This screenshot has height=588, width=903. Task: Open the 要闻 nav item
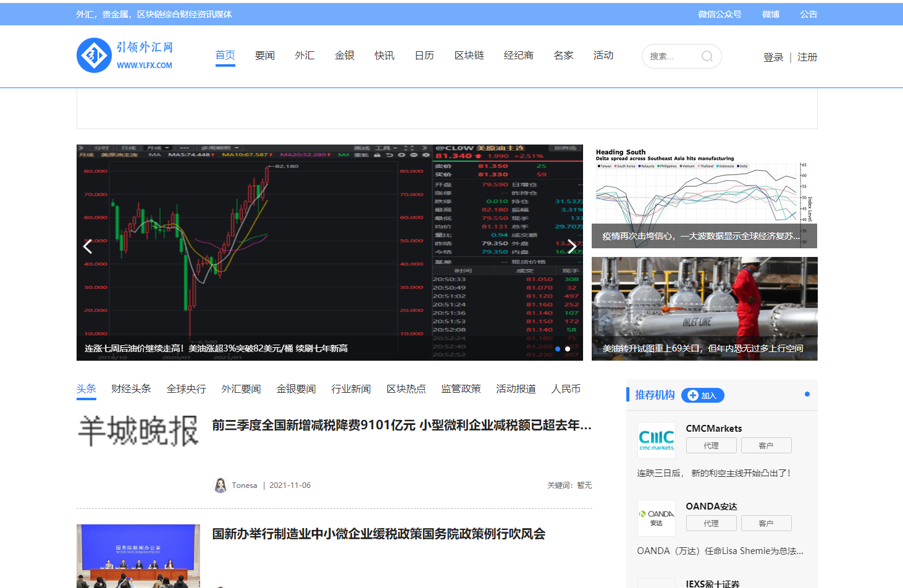point(265,56)
